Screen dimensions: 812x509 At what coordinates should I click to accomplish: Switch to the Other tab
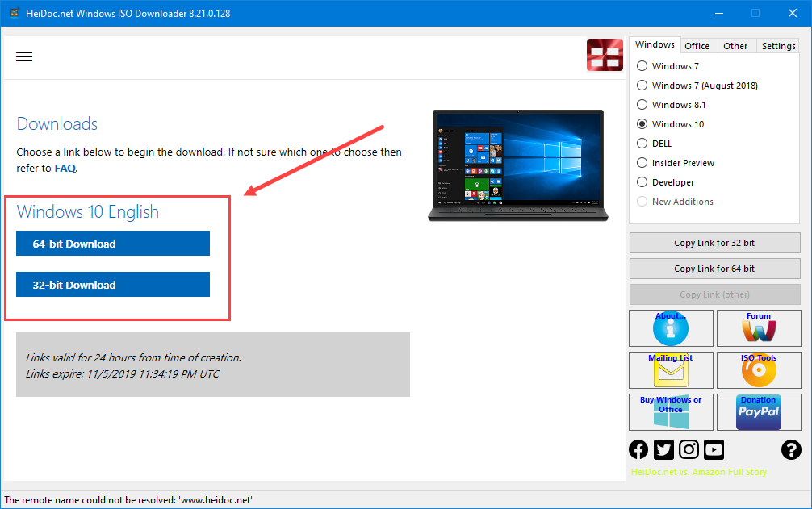[x=735, y=46]
